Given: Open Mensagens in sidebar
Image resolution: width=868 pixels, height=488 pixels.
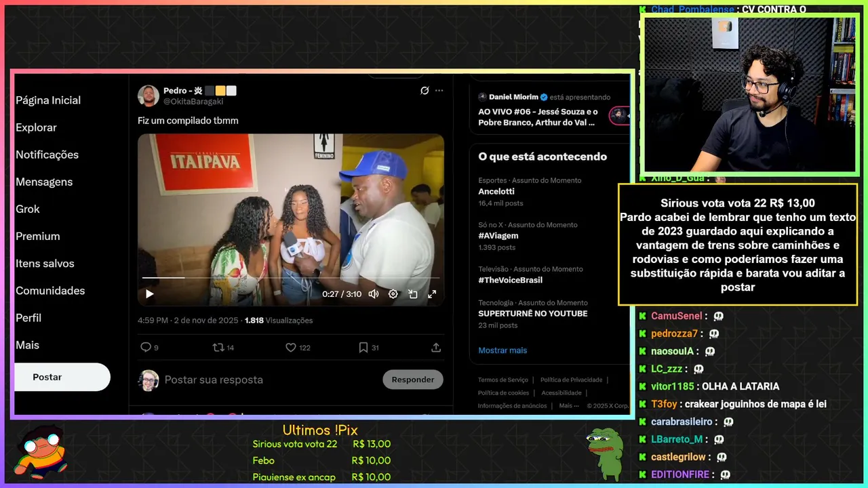Looking at the screenshot, I should click(x=44, y=182).
